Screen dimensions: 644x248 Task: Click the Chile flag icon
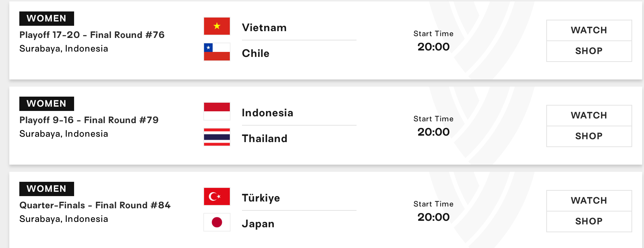coord(217,52)
